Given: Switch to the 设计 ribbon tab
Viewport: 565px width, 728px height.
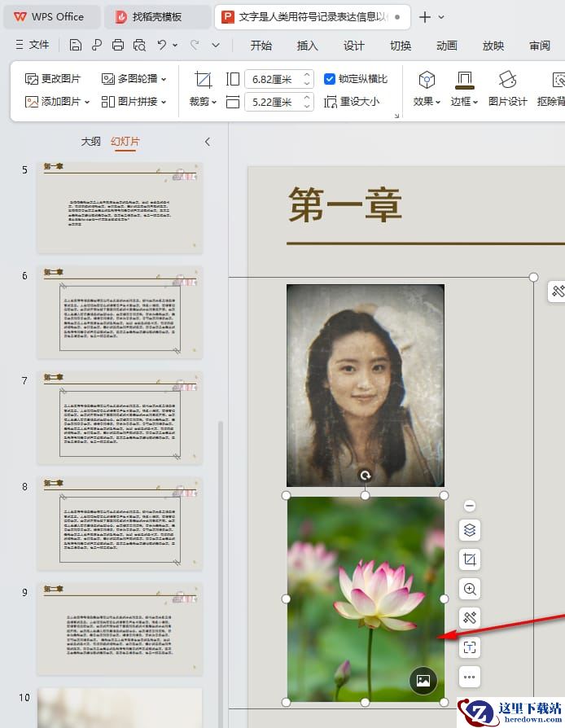Looking at the screenshot, I should pos(354,45).
